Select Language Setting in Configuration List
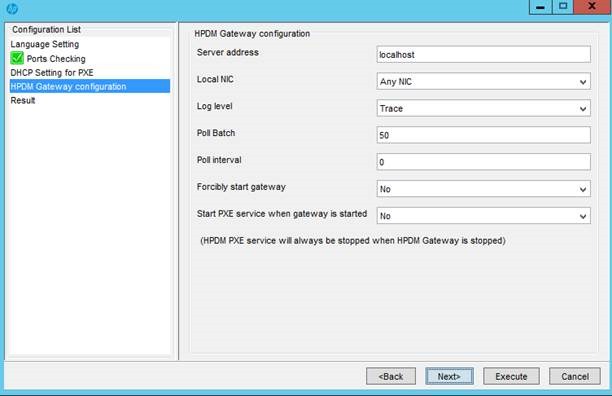612x396 pixels. click(x=44, y=44)
